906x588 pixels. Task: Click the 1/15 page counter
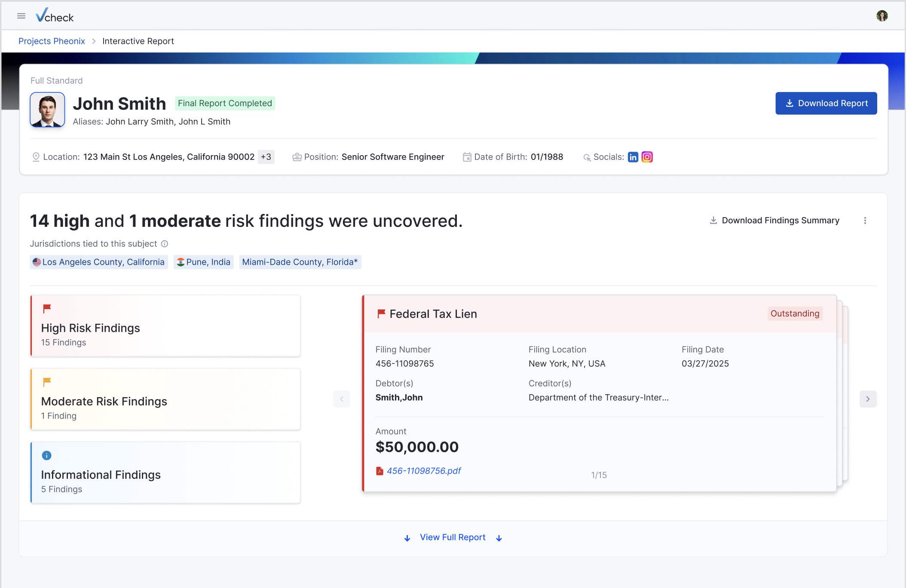(599, 475)
